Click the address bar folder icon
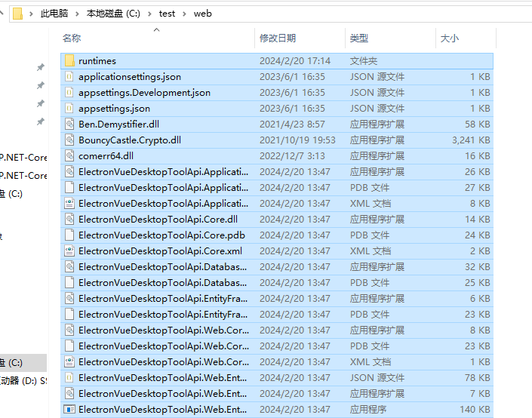The height and width of the screenshot is (418, 532). coord(17,14)
